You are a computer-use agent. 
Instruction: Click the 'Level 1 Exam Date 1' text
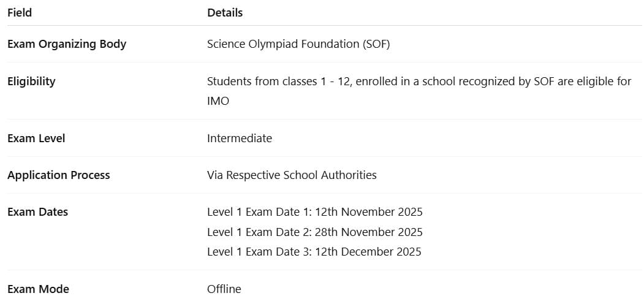[x=259, y=212]
